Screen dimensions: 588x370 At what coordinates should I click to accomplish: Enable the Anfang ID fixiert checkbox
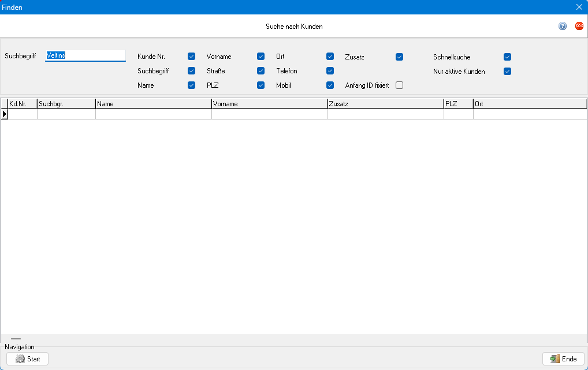point(399,85)
